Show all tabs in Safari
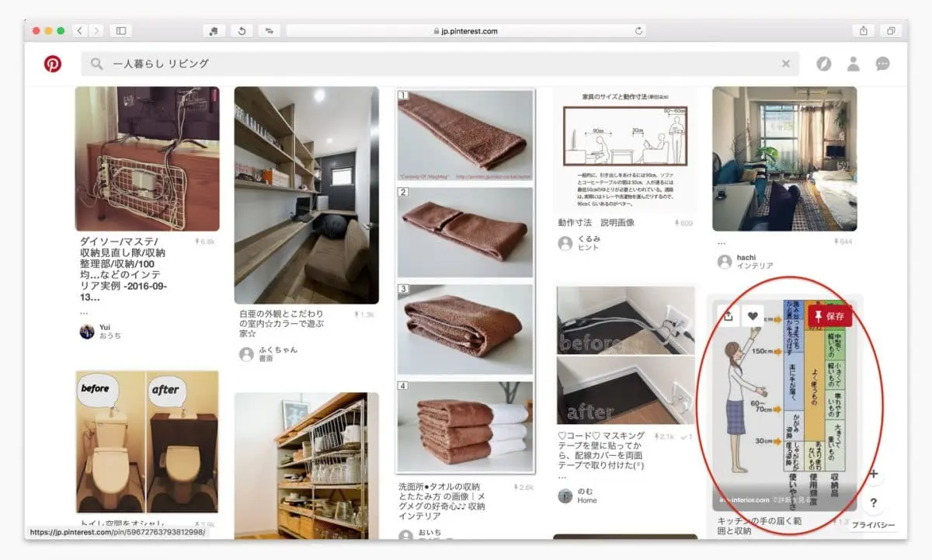This screenshot has height=560, width=932. (x=891, y=31)
